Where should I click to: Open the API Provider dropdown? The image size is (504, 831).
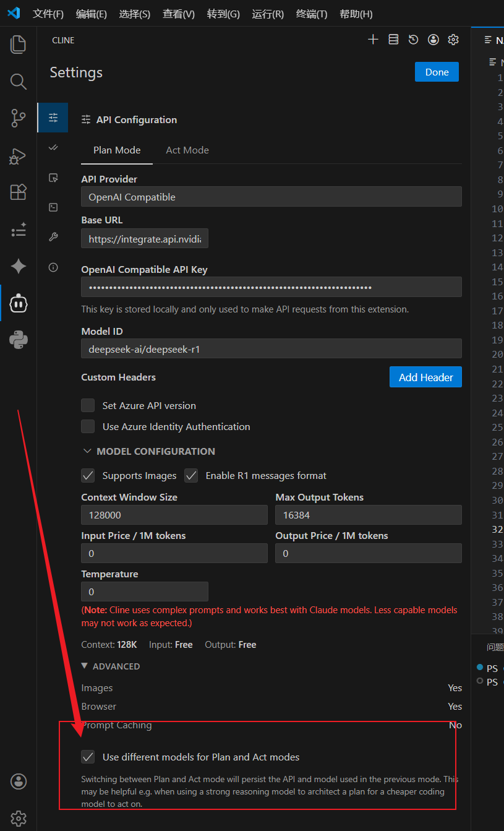pos(271,197)
